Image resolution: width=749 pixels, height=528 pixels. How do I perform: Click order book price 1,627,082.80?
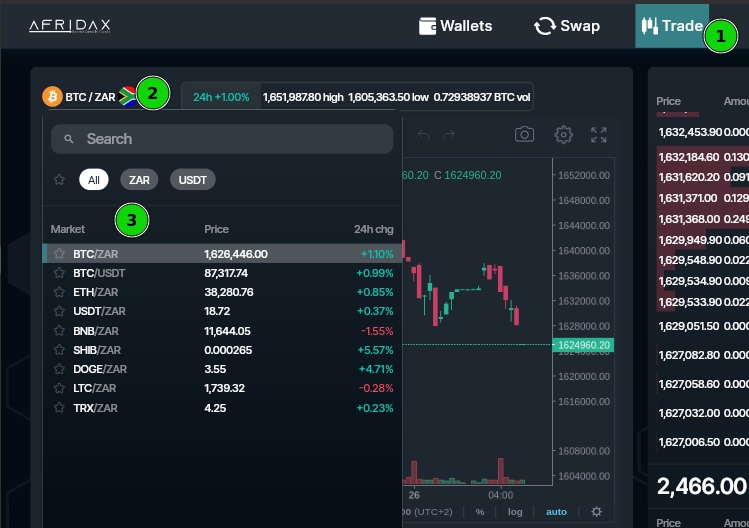(689, 355)
